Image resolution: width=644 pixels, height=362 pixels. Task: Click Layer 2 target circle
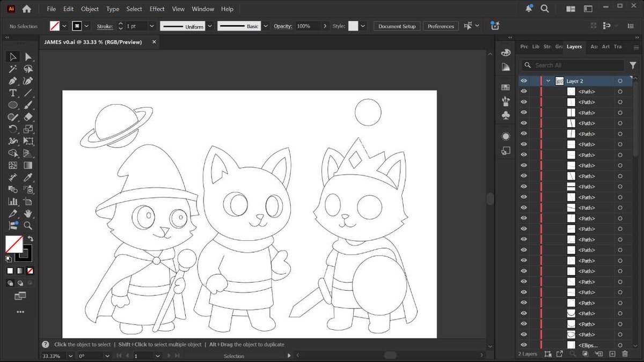[620, 81]
